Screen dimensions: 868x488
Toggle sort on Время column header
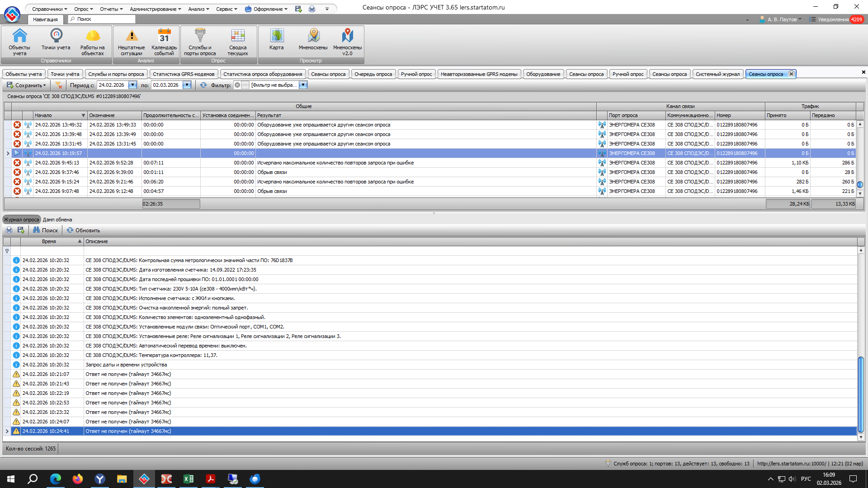50,241
